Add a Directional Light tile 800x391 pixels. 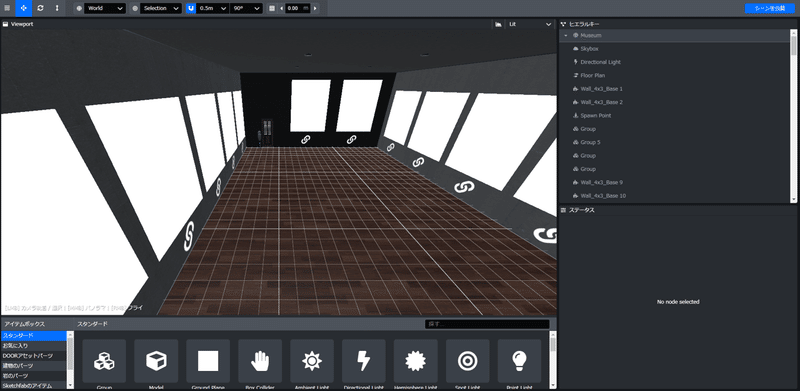coord(364,361)
